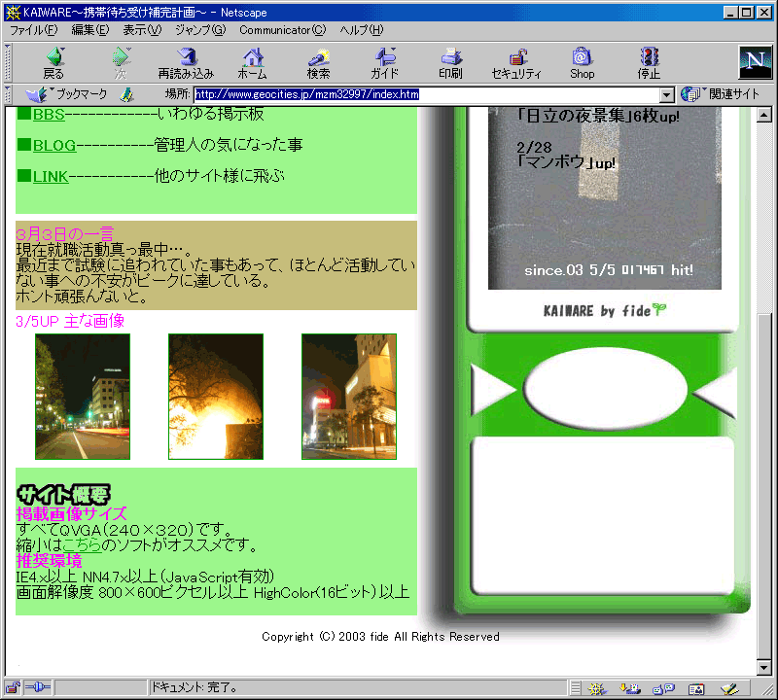This screenshot has width=778, height=700.
Task: Click the Shop toolbar button
Action: click(x=582, y=63)
